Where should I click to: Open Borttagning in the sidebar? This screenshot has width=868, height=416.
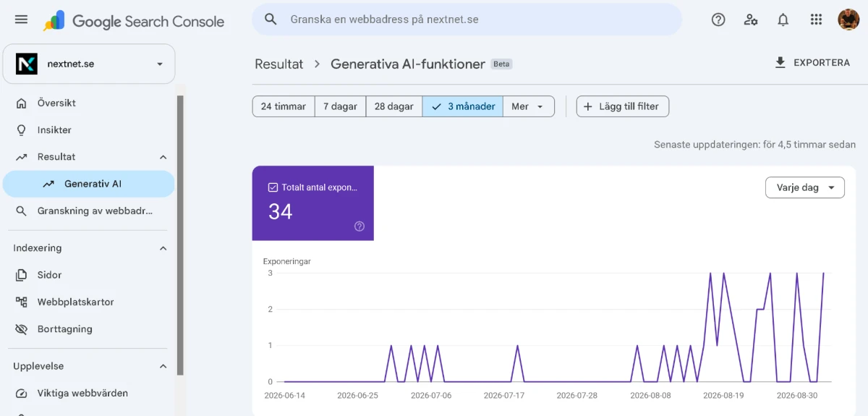pos(88,329)
